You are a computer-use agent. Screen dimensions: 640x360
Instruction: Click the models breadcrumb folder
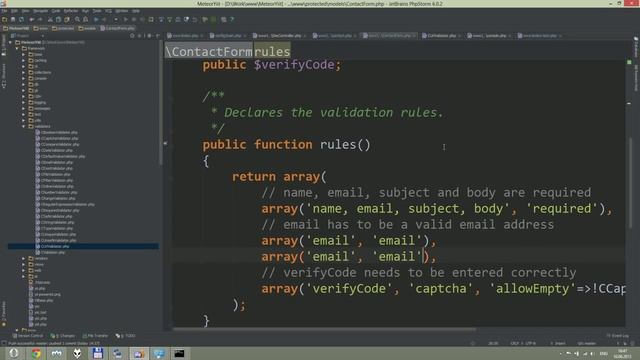87,28
